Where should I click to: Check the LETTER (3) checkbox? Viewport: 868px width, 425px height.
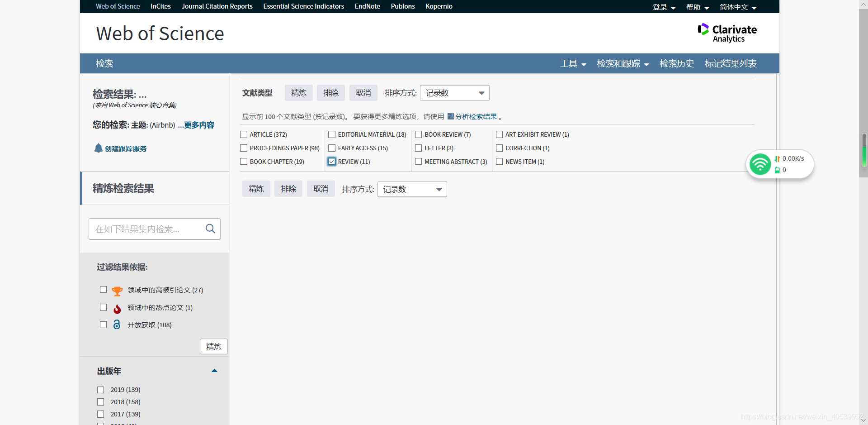[419, 148]
